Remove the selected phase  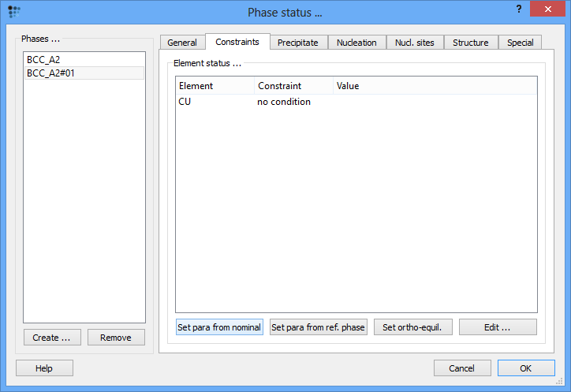(x=116, y=338)
